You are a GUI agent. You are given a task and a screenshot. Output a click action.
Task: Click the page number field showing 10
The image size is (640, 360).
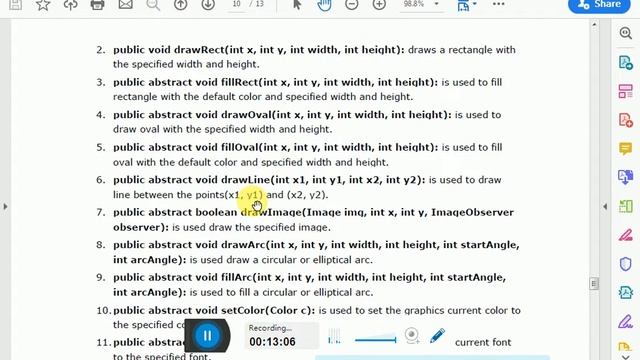click(236, 4)
